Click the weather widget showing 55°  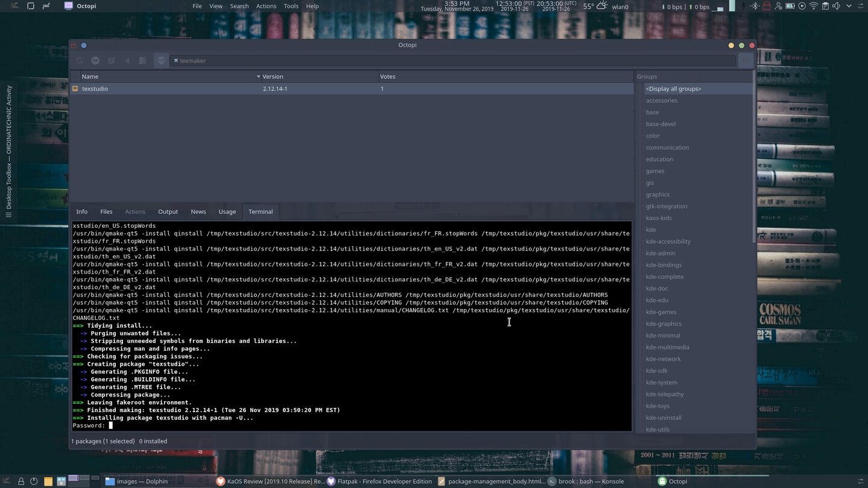click(x=596, y=7)
